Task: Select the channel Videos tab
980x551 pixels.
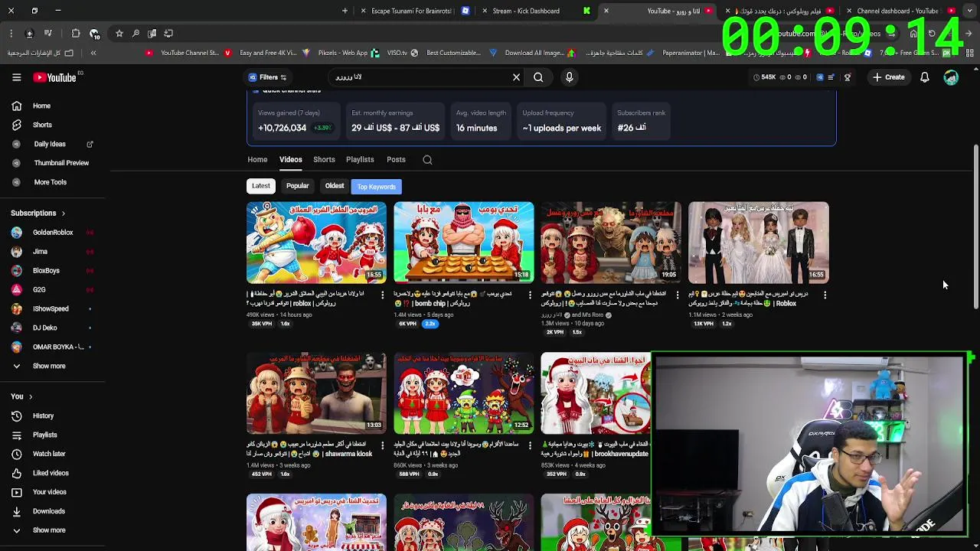Action: [x=291, y=160]
